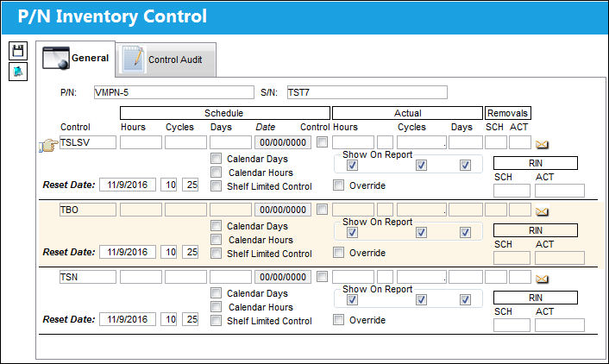The width and height of the screenshot is (609, 364).
Task: Click TSN Schedule Cycles field
Action: 185,277
